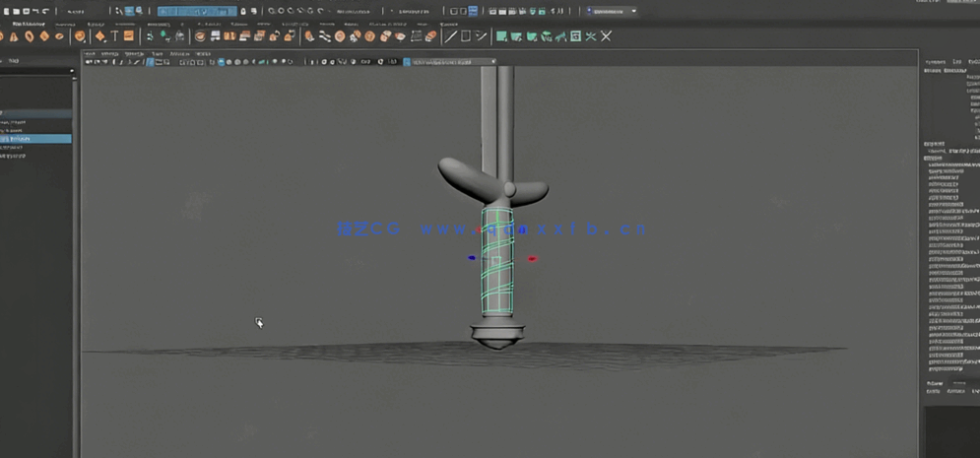This screenshot has width=980, height=458.
Task: Select the polygon Type (T) tool
Action: 115,36
